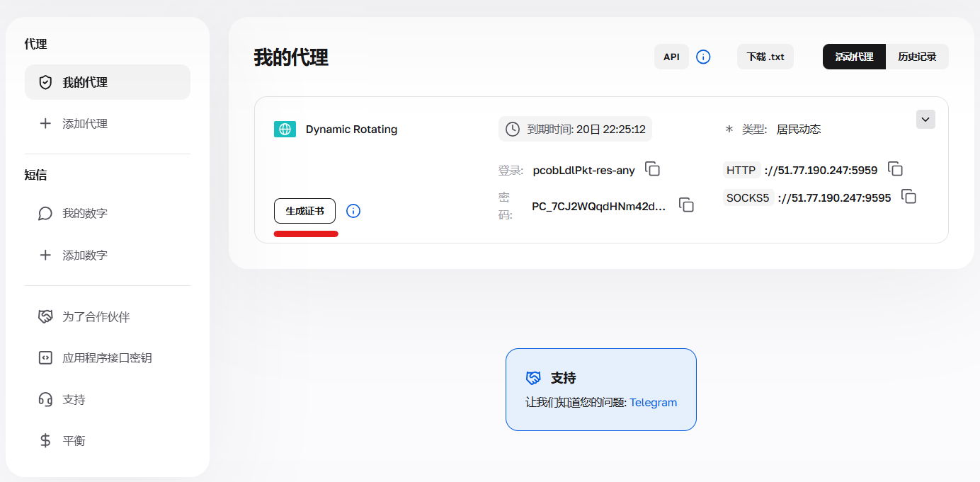980x482 pixels.
Task: Open the Telegram support link
Action: click(654, 402)
